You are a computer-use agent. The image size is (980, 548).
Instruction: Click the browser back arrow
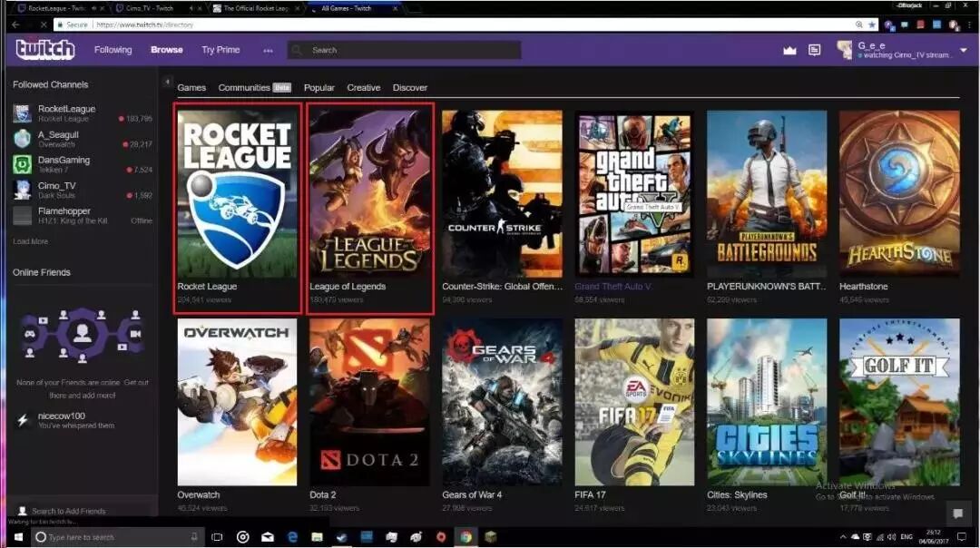click(15, 24)
